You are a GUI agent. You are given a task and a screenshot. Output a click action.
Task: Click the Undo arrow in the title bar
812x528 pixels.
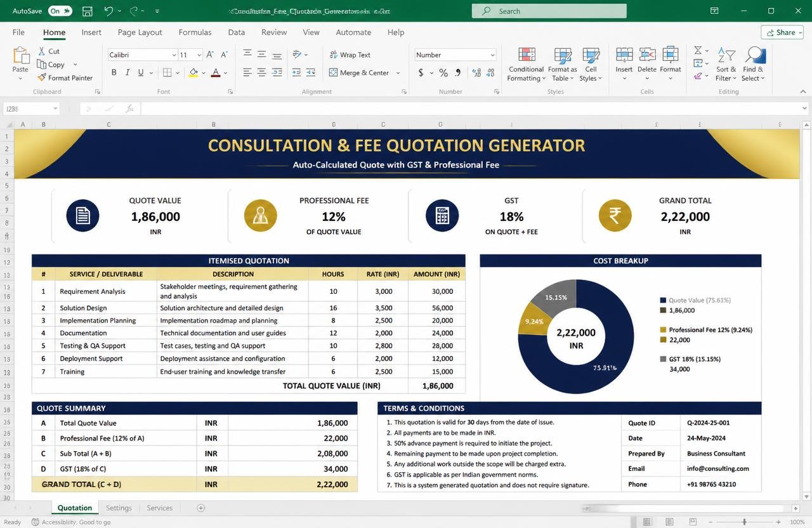tap(108, 11)
